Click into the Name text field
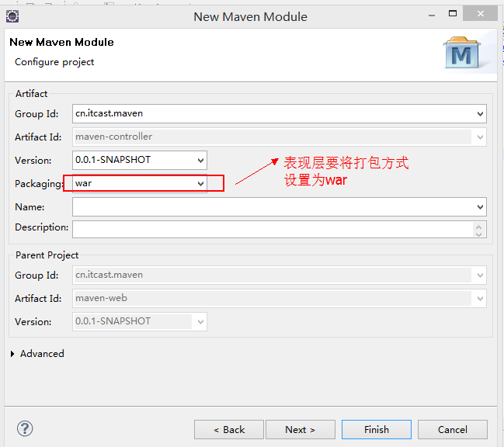 [272, 207]
